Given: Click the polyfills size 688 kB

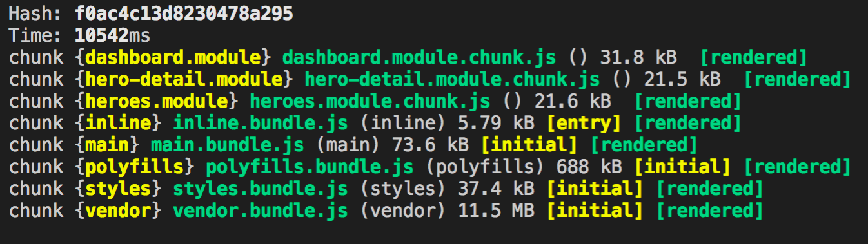Looking at the screenshot, I should 589,167.
